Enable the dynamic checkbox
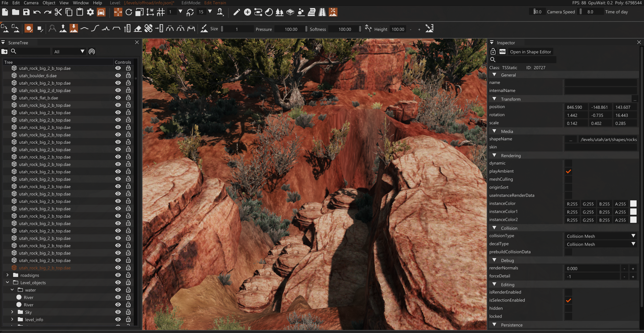This screenshot has width=644, height=333. coord(568,163)
